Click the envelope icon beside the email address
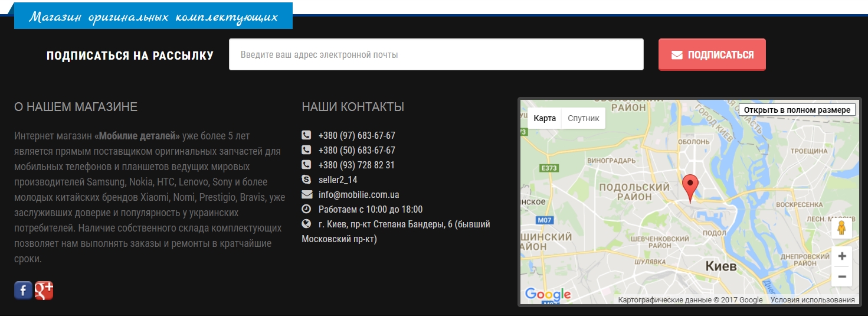This screenshot has height=316, width=868. click(x=306, y=194)
